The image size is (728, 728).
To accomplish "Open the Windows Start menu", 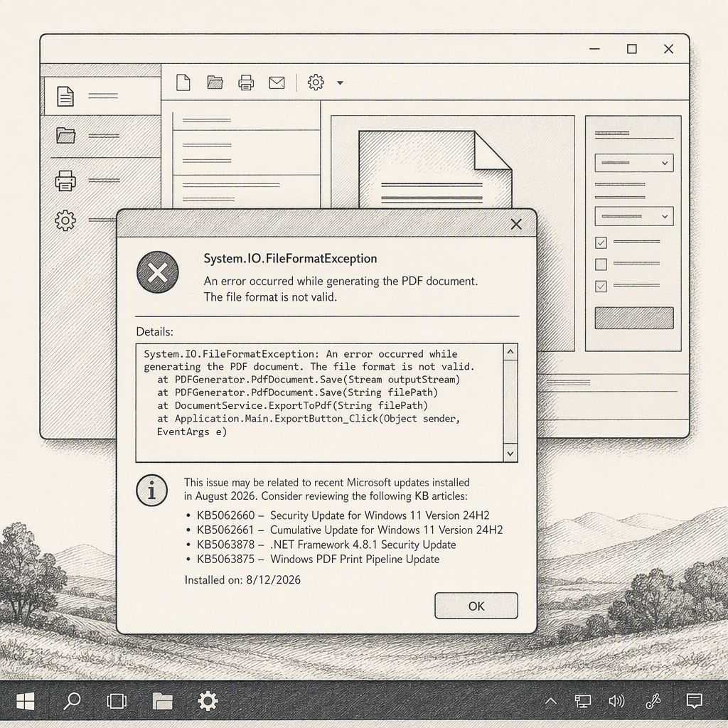I will 25,701.
